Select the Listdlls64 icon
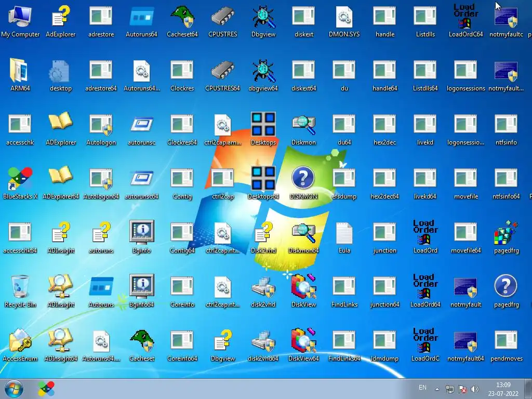Image resolution: width=532 pixels, height=399 pixels. tap(425, 75)
